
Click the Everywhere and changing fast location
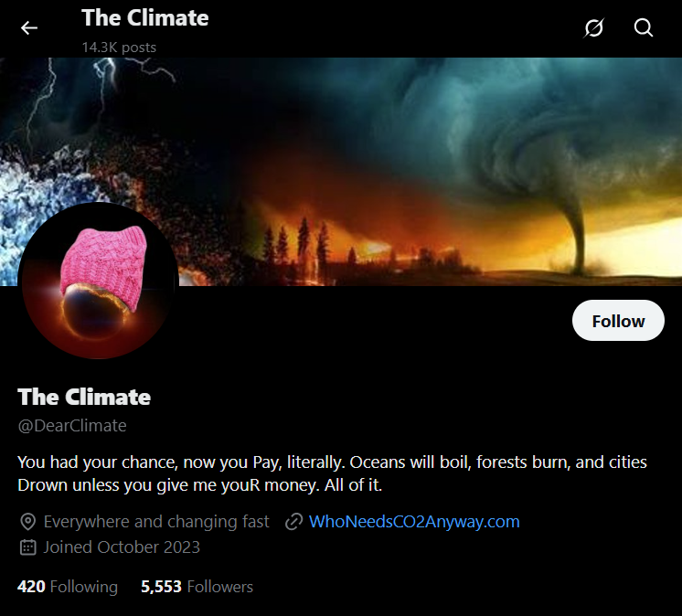pos(156,522)
